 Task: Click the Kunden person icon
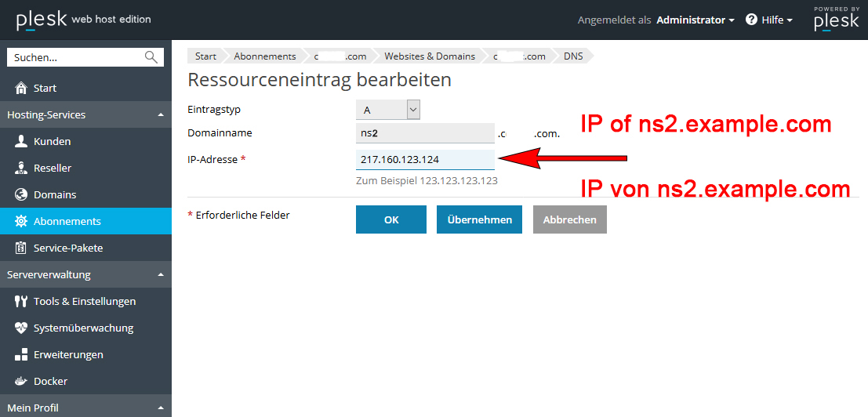coord(21,141)
